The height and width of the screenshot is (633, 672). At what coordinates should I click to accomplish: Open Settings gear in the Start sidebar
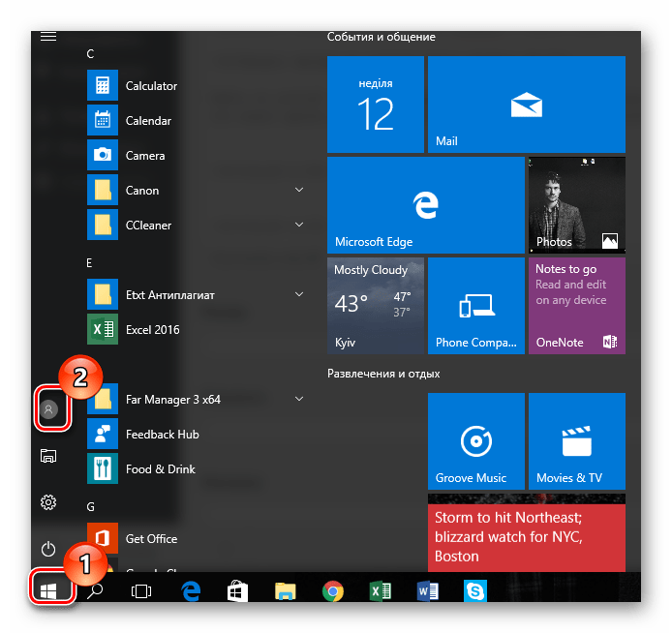coord(48,502)
